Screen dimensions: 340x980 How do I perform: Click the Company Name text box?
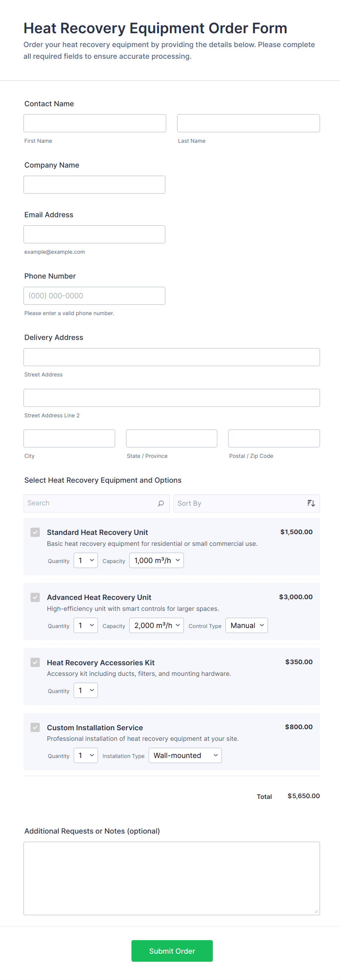click(x=94, y=184)
